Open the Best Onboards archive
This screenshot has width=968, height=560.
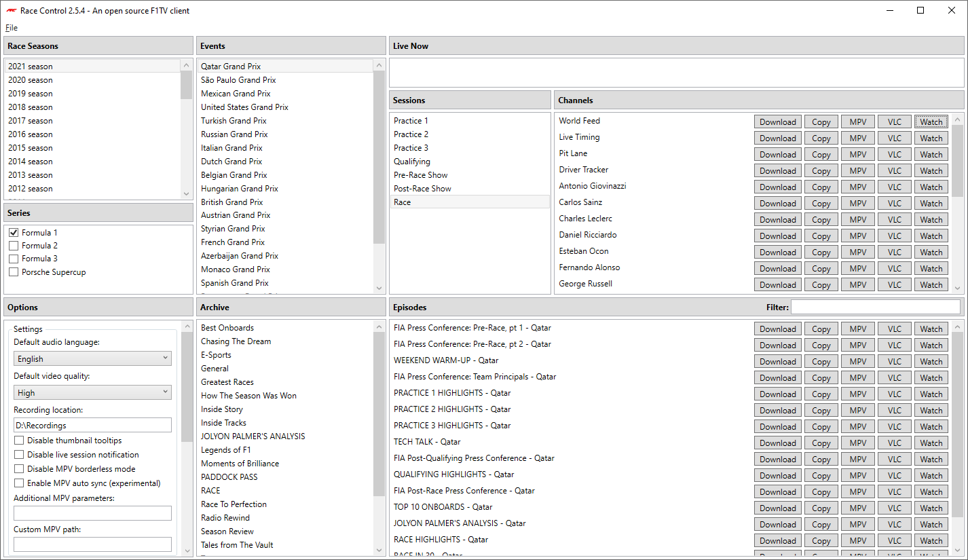click(286, 328)
